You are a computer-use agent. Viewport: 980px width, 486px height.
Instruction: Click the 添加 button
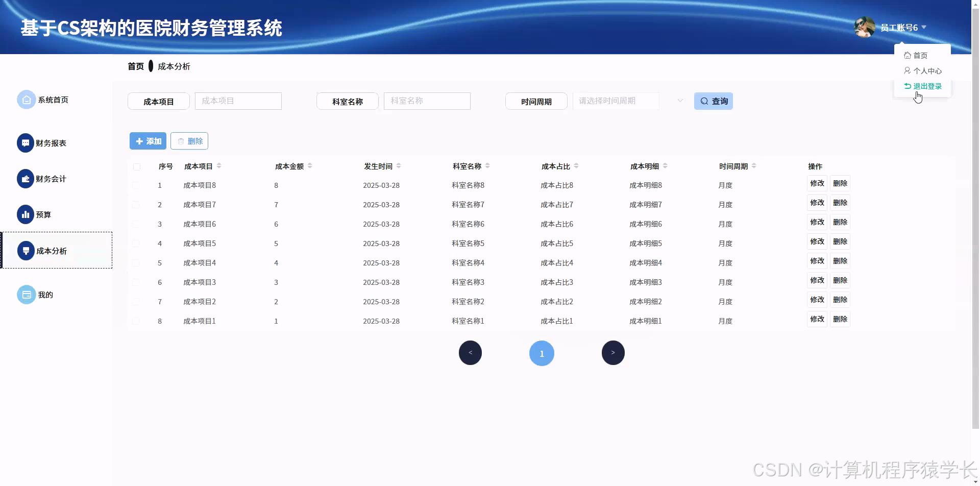point(148,141)
